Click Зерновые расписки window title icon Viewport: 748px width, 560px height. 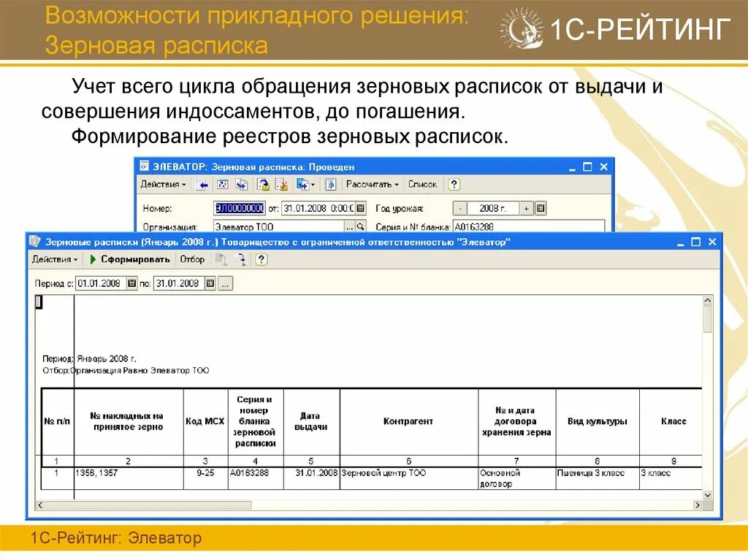pos(35,242)
